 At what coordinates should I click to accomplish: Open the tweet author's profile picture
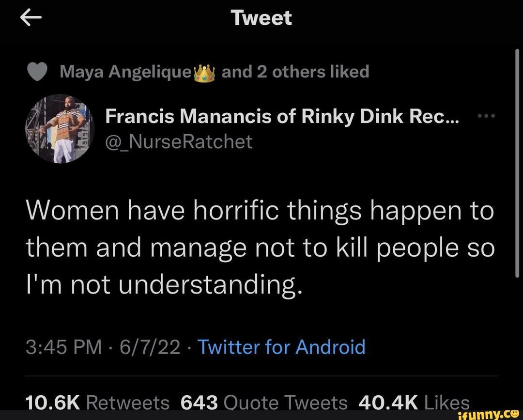[x=60, y=128]
